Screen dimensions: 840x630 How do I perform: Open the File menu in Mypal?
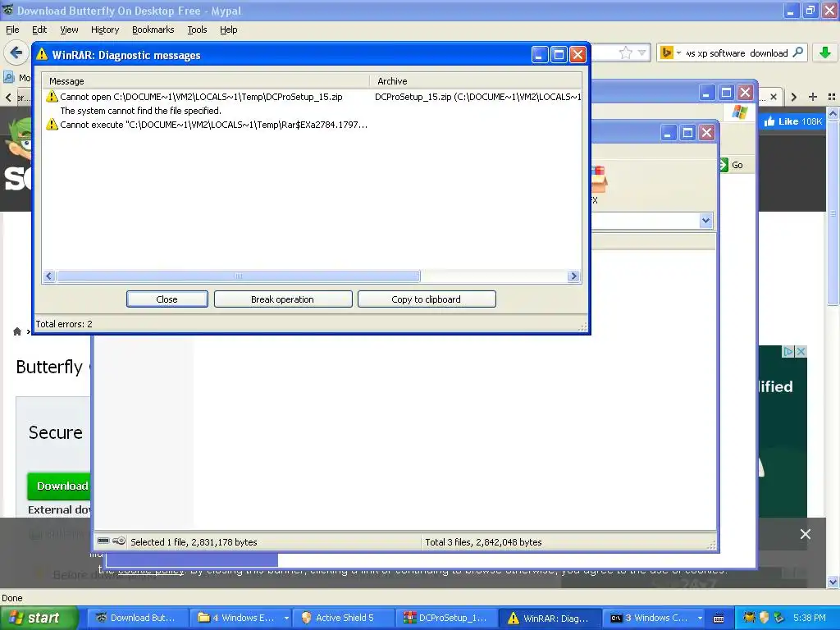pos(12,30)
